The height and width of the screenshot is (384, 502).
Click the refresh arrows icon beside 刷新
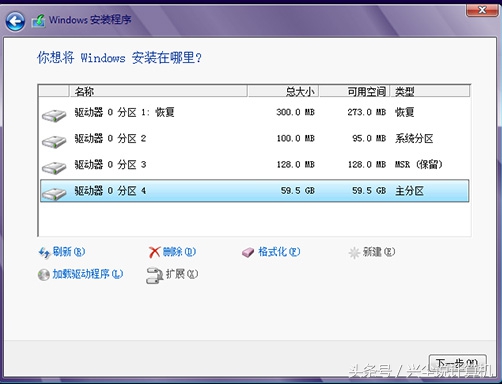pos(45,253)
